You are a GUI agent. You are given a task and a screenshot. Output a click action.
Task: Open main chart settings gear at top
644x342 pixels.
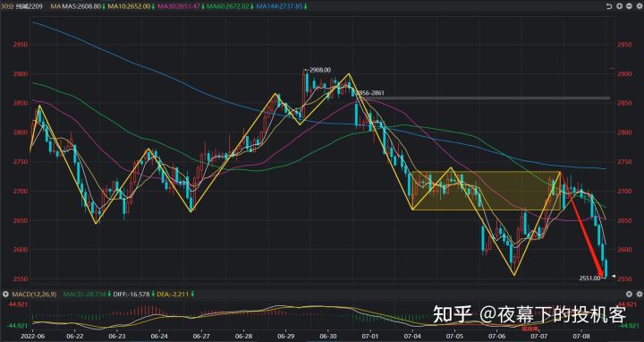(639, 6)
